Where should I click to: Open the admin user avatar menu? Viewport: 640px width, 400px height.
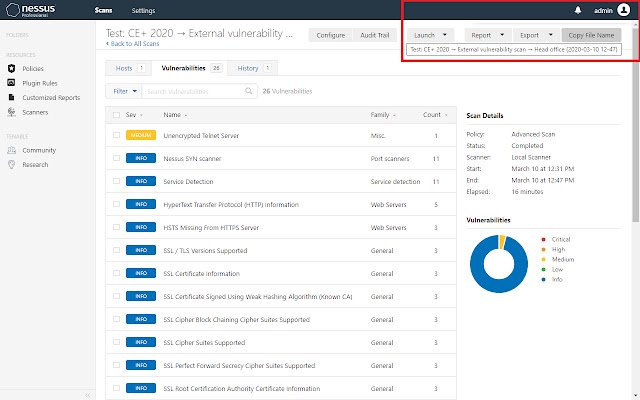click(x=624, y=10)
